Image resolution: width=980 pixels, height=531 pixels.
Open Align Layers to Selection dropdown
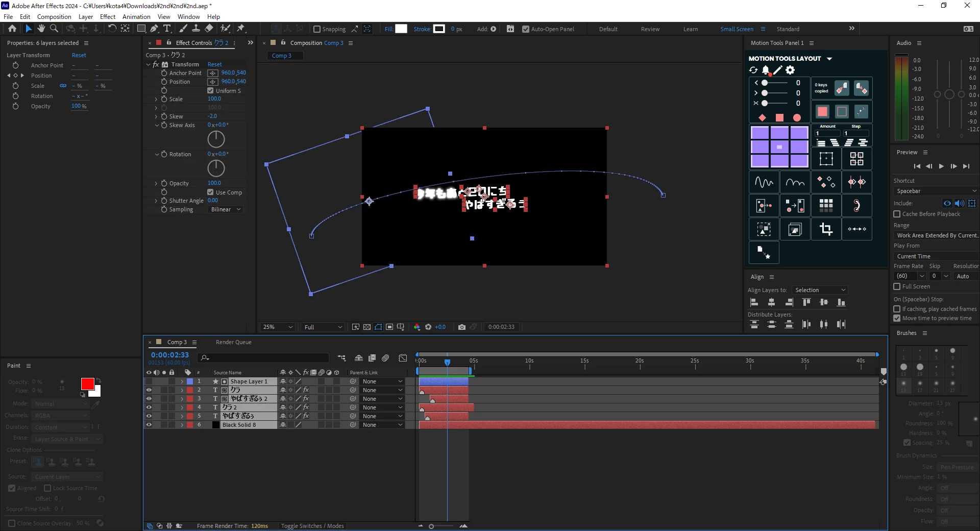coord(820,291)
